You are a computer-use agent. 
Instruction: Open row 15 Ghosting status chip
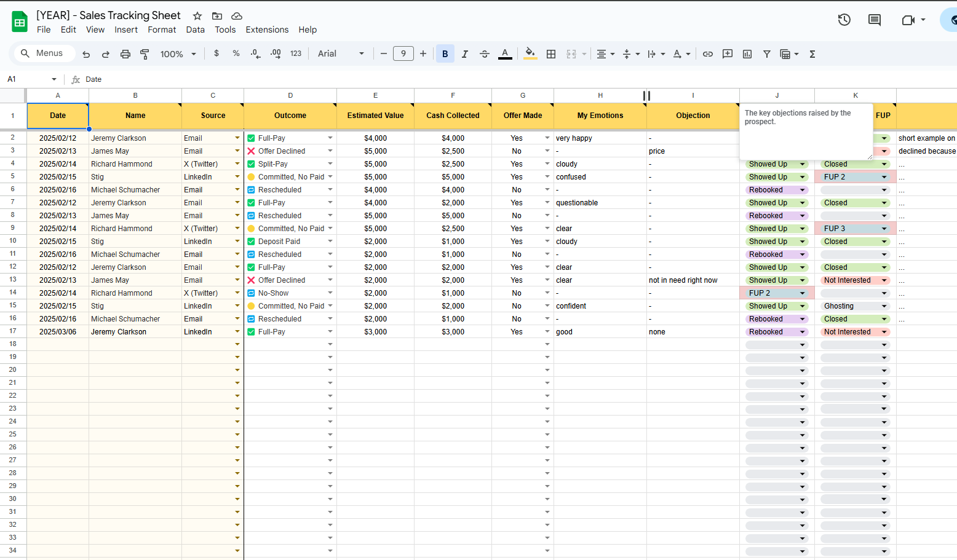tap(856, 306)
